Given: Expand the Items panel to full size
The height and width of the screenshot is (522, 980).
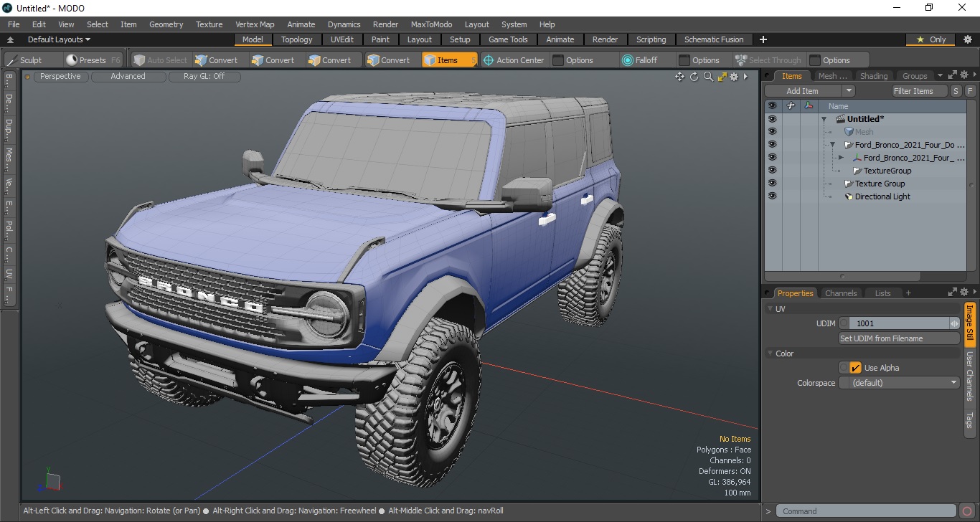Looking at the screenshot, I should [x=953, y=75].
